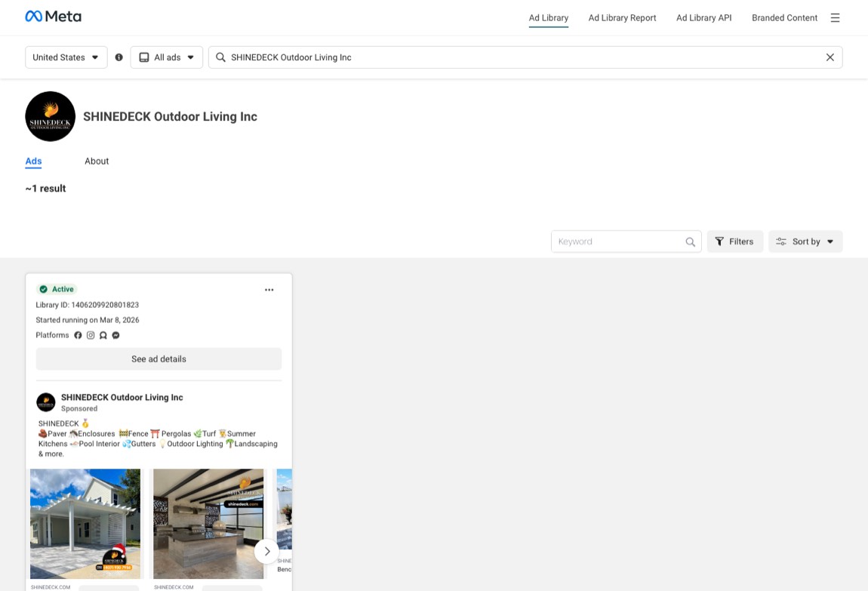Click the SHINEDECK Outdoor Living Inc ad advertiser name
Image resolution: width=868 pixels, height=591 pixels.
pos(122,397)
